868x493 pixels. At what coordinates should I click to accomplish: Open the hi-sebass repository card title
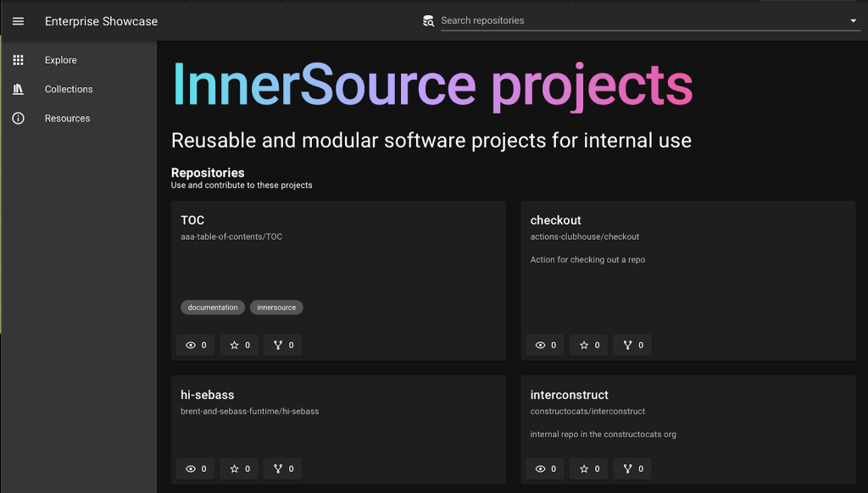tap(207, 395)
